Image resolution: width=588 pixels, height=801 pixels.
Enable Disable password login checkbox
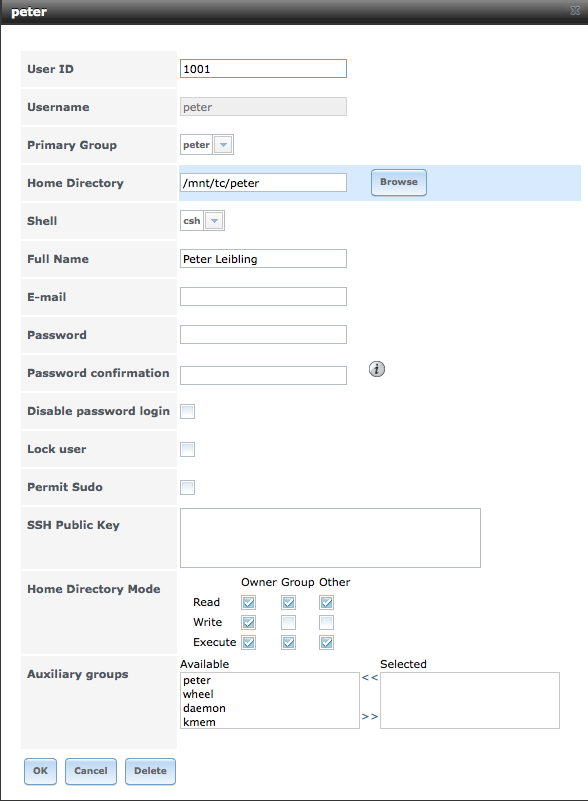point(187,411)
